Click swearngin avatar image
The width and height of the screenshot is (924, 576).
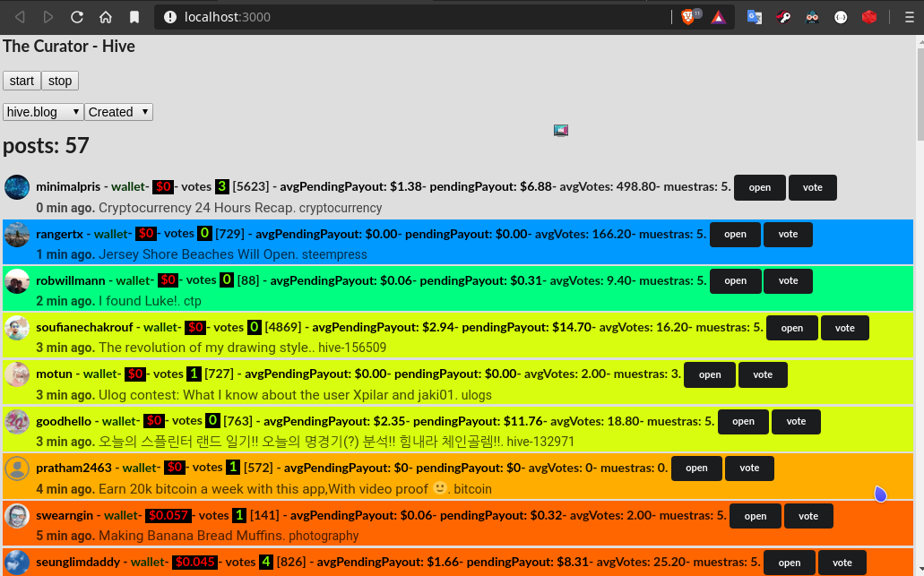pyautogui.click(x=17, y=515)
